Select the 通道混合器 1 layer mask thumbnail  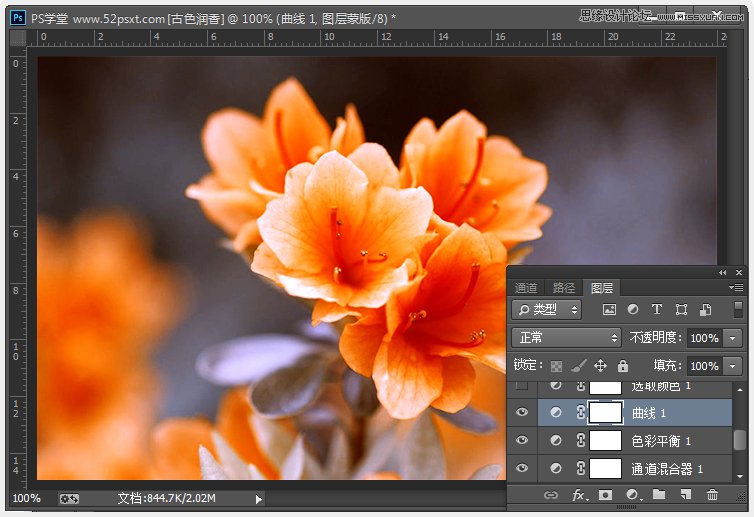coord(606,468)
